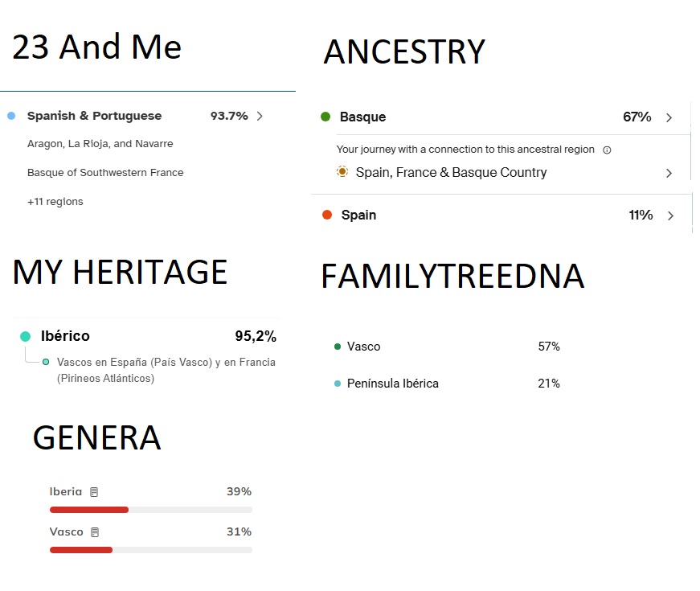The image size is (700, 591).
Task: Expand the Spanish & Portuguese chevron
Action: (260, 116)
